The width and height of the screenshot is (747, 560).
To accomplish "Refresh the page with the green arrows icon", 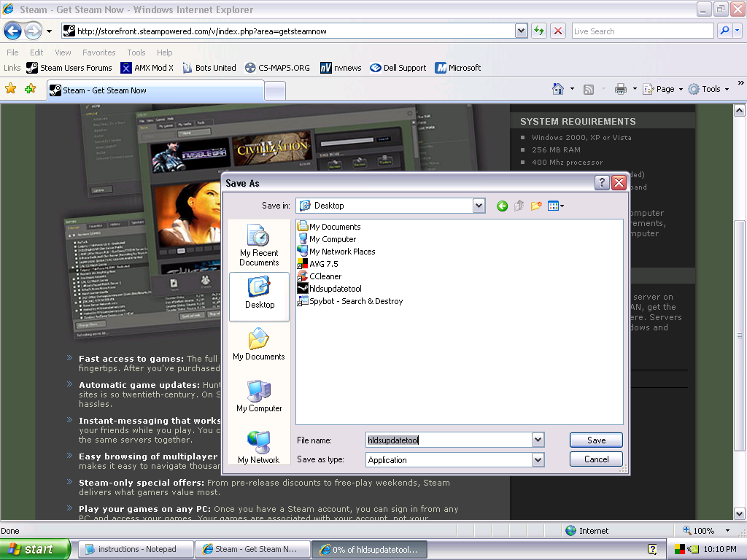I will click(x=539, y=31).
